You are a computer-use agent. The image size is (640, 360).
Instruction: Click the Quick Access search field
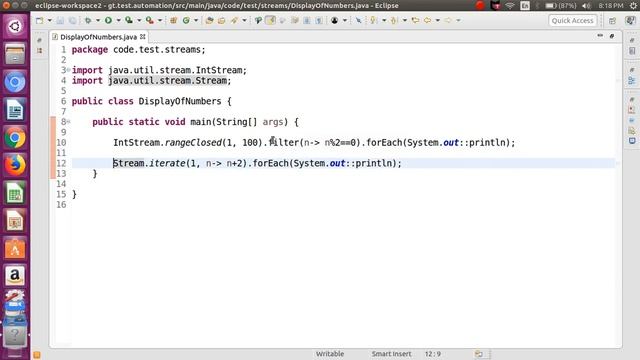tap(573, 20)
